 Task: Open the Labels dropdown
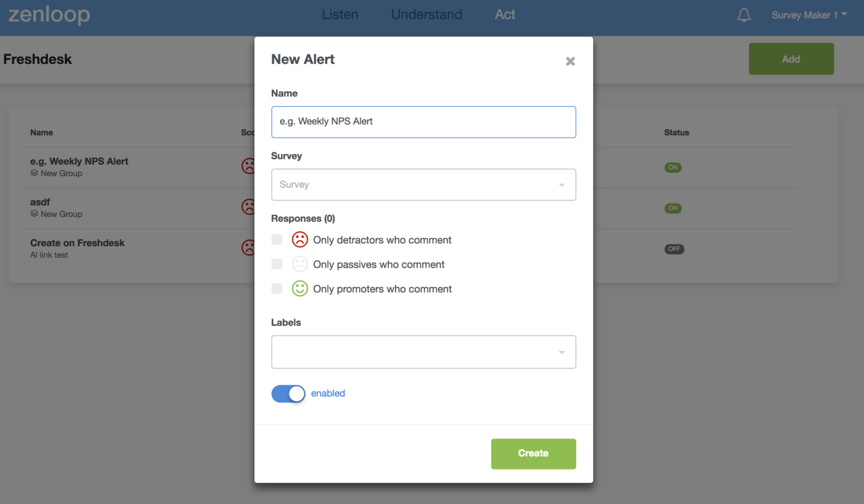(x=423, y=352)
